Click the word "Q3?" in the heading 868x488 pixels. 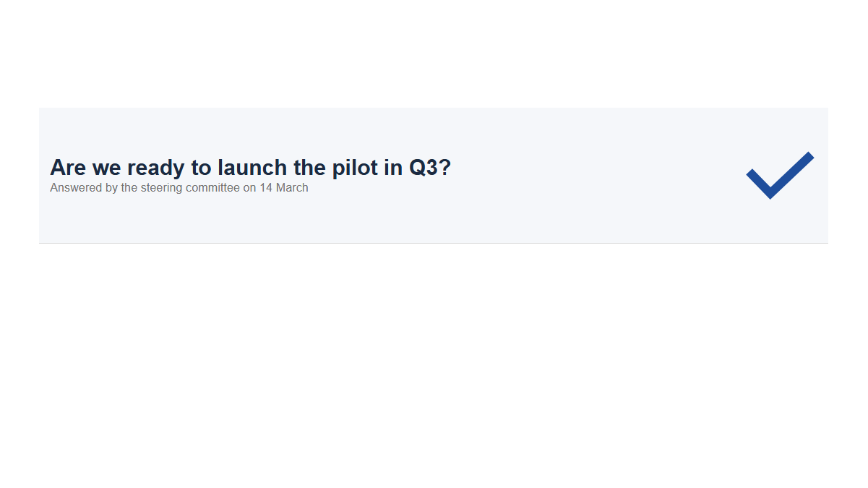click(430, 168)
